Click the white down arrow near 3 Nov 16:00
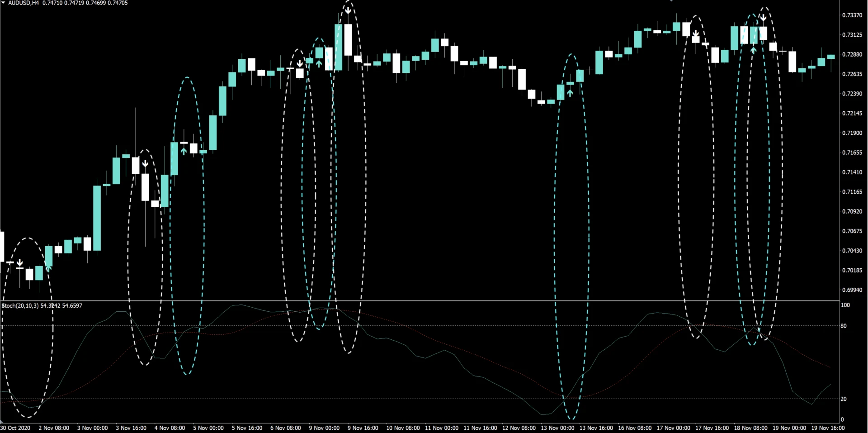Screen dimensions: 868x433 (145, 164)
